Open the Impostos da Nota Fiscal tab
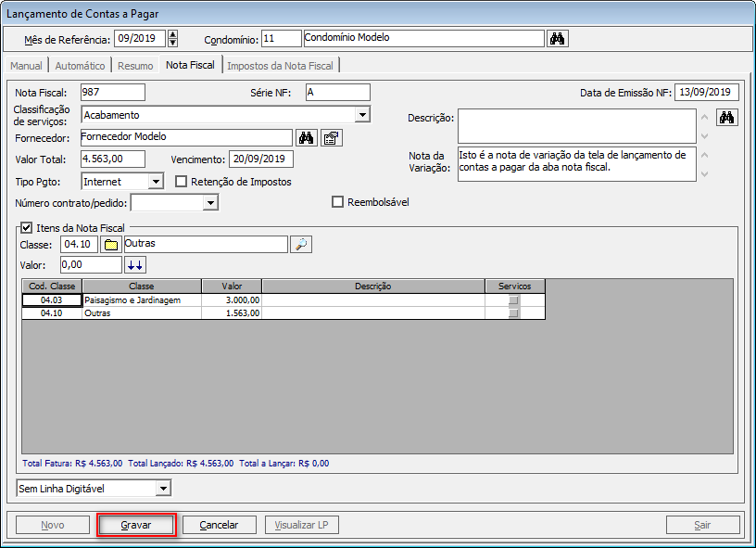The image size is (756, 548). tap(280, 66)
